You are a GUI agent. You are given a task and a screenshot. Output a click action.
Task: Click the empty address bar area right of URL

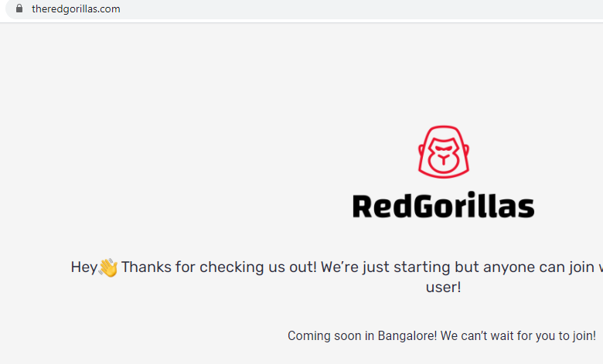coord(362,9)
